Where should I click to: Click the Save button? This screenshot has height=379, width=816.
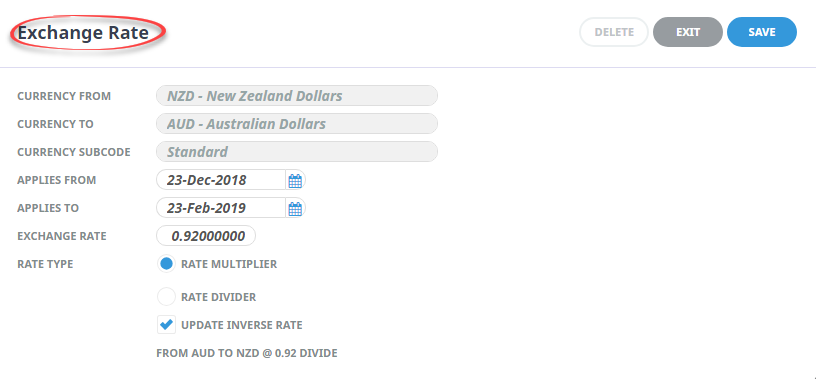tap(761, 32)
